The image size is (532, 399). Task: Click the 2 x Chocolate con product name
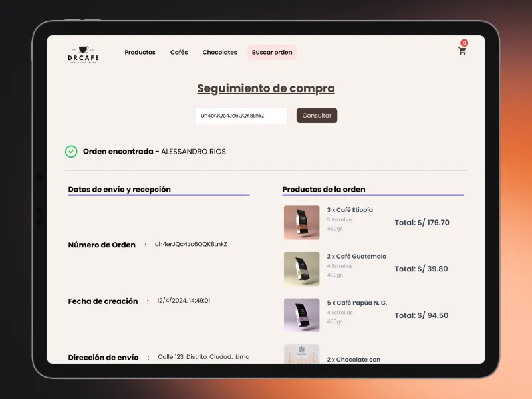353,360
